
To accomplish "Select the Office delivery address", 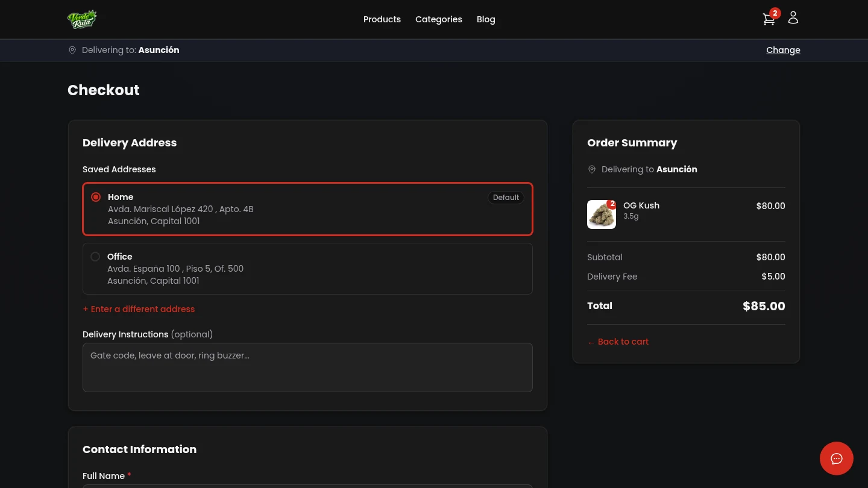I will pyautogui.click(x=95, y=257).
